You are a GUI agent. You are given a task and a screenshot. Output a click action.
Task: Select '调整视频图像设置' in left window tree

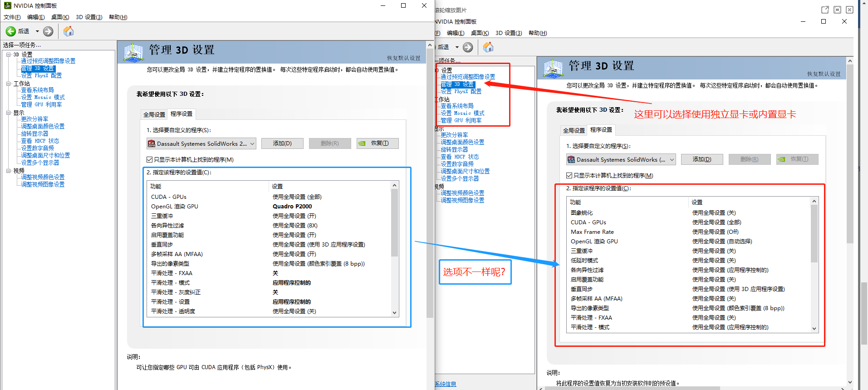click(43, 184)
